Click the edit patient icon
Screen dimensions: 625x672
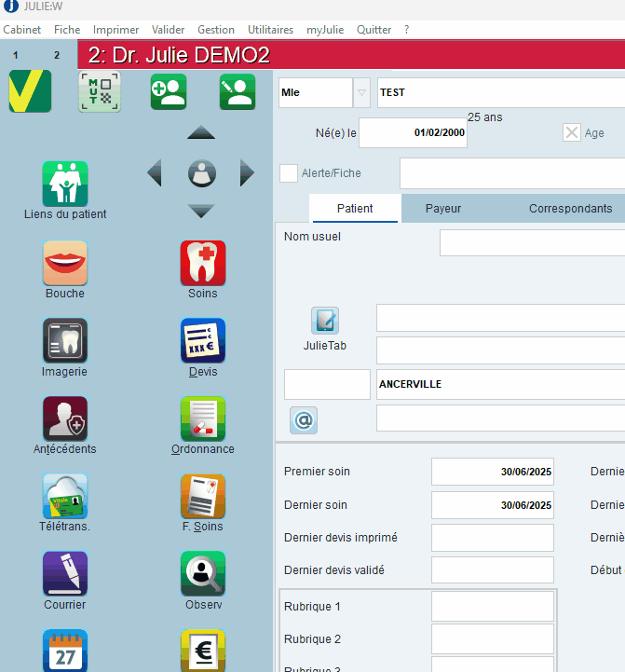coord(238,91)
